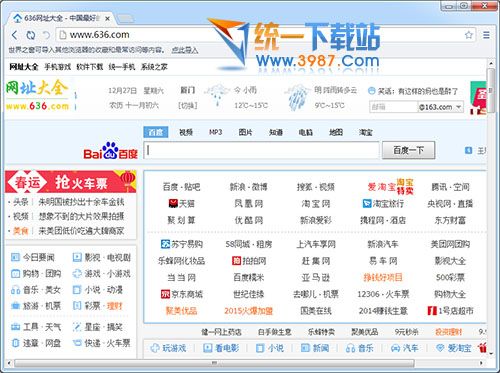Select the MP3 search tab
Image resolution: width=500 pixels, height=373 pixels.
tap(215, 132)
